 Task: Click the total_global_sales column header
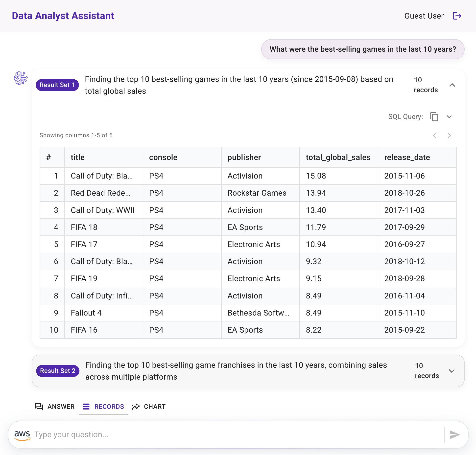pyautogui.click(x=338, y=157)
